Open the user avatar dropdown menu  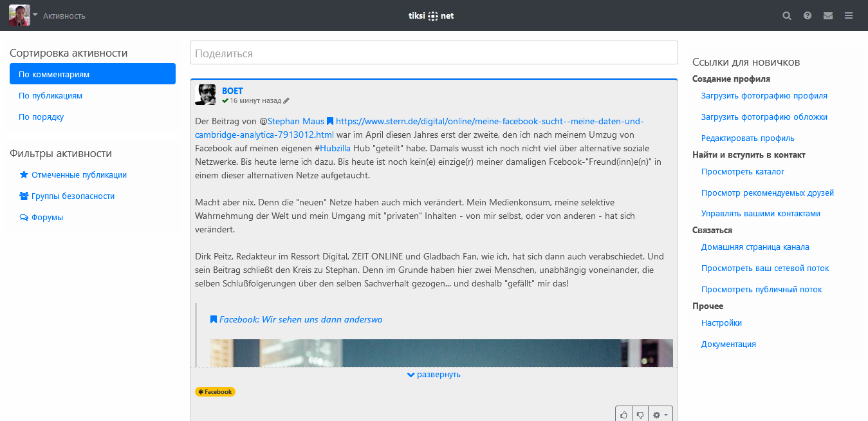pos(24,15)
